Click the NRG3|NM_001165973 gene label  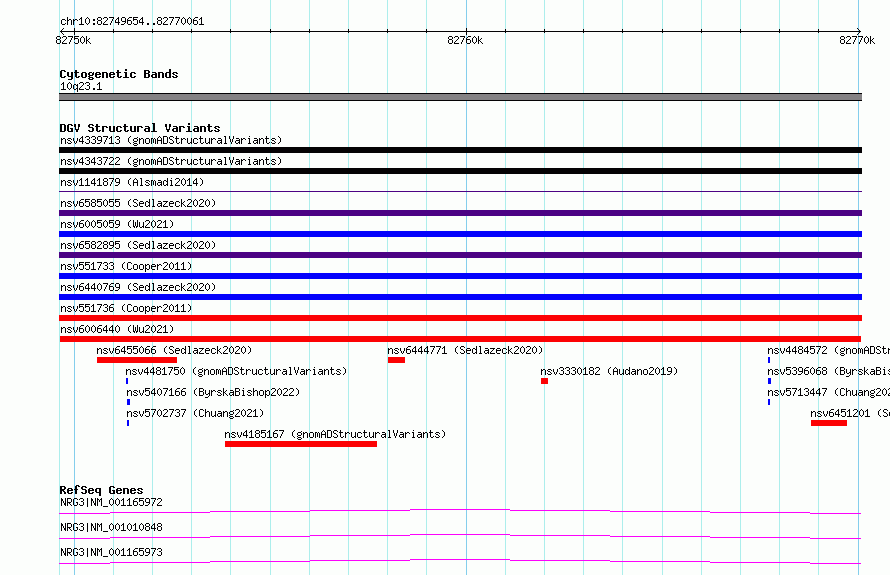[x=111, y=552]
